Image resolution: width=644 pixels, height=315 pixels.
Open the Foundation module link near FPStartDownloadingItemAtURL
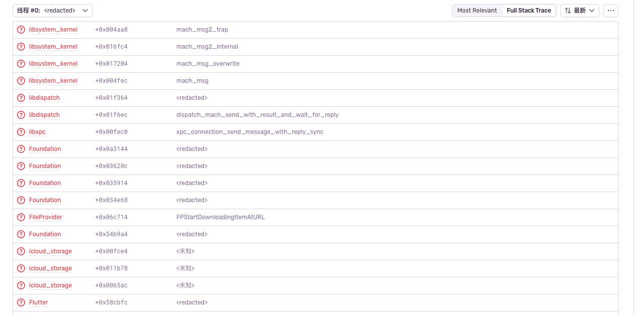tap(45, 234)
